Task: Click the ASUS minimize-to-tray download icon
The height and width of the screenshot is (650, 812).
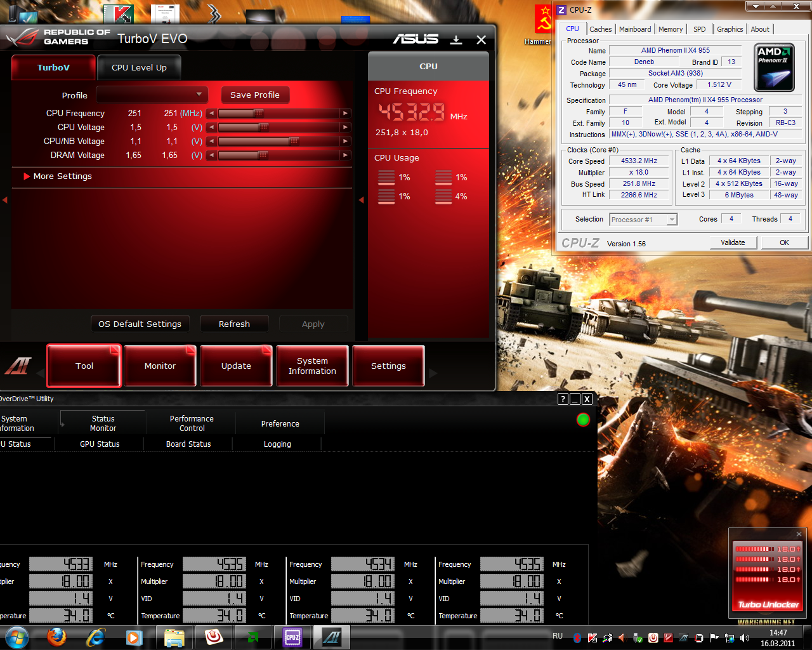Action: [x=456, y=40]
